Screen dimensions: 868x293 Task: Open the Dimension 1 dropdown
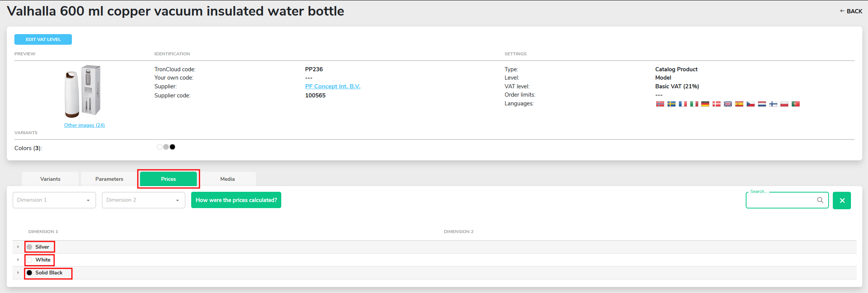54,200
